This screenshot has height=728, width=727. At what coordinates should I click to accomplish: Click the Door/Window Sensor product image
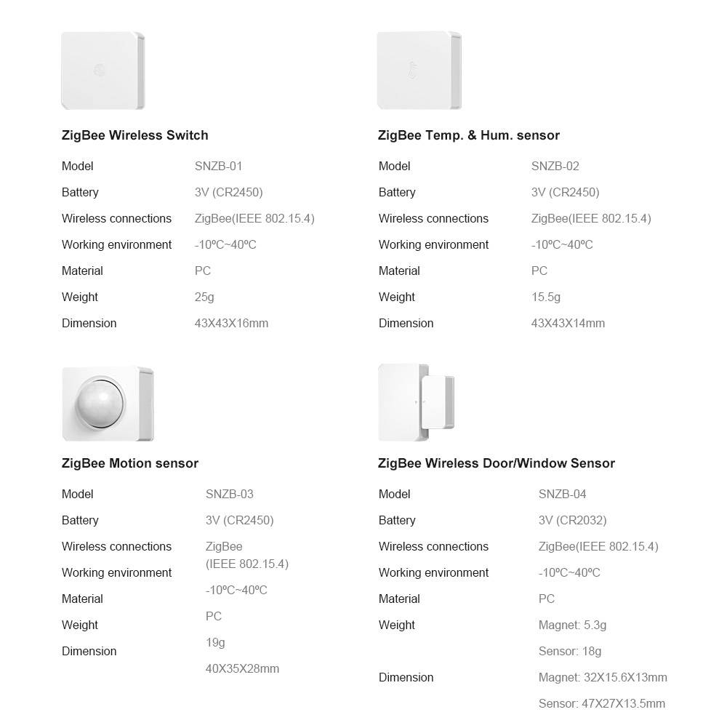(x=417, y=402)
